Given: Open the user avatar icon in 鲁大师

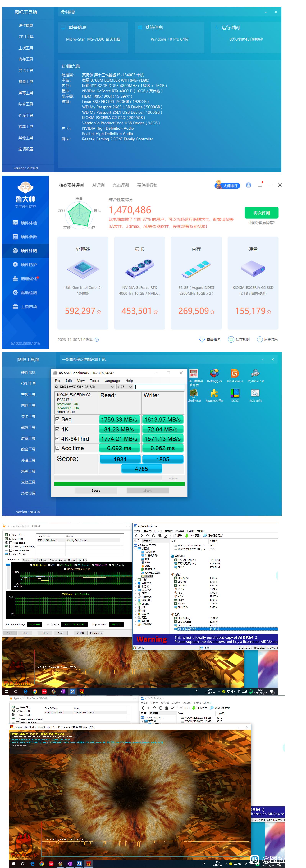Looking at the screenshot, I should (249, 185).
